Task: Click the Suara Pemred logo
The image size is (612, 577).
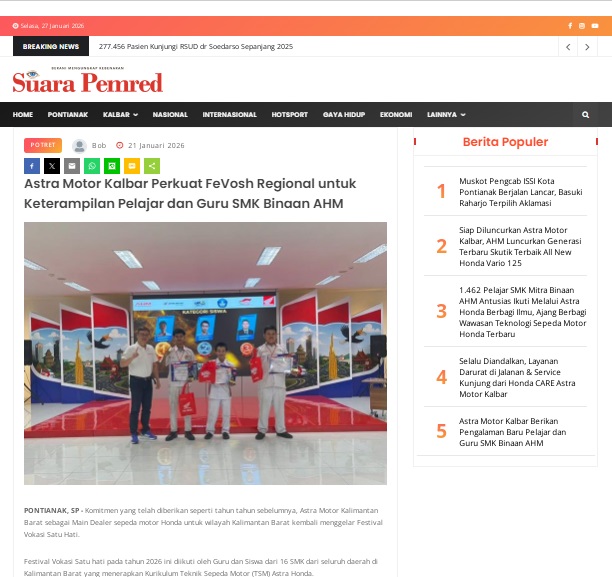Action: [x=87, y=82]
